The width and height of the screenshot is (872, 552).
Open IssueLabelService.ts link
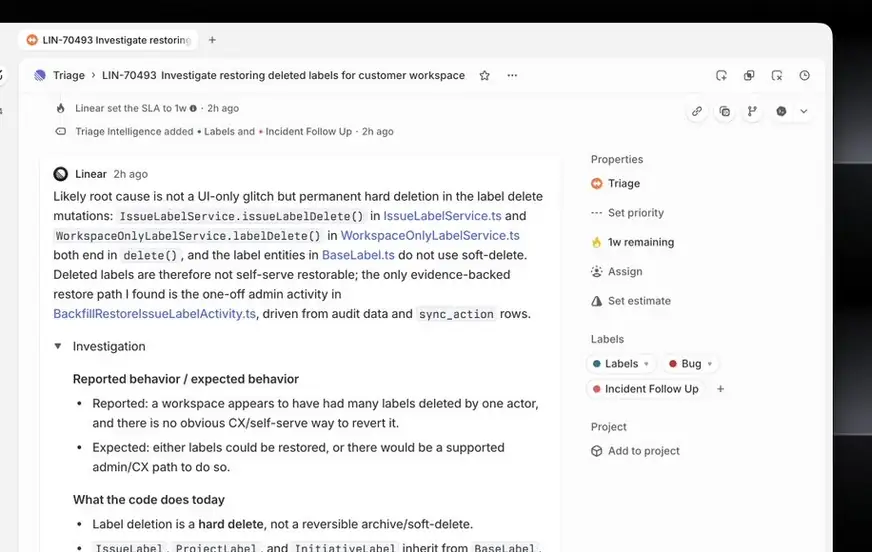tap(442, 216)
